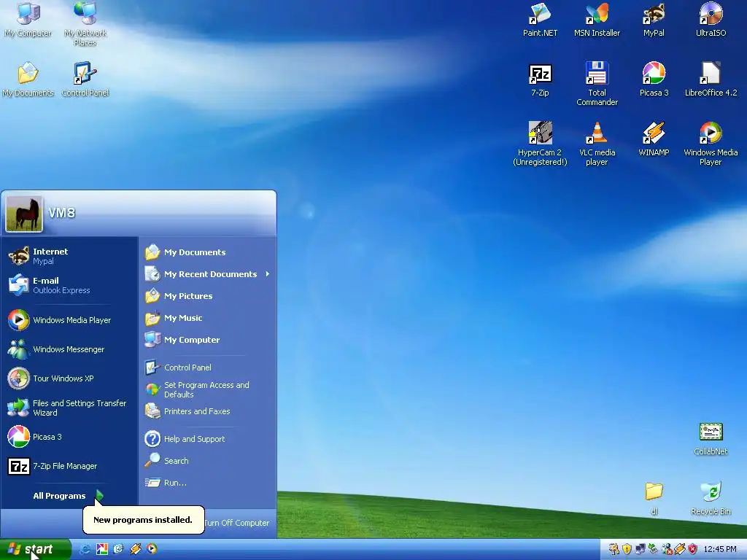Open Control Panel from Start menu
747x560 pixels.
208,367
